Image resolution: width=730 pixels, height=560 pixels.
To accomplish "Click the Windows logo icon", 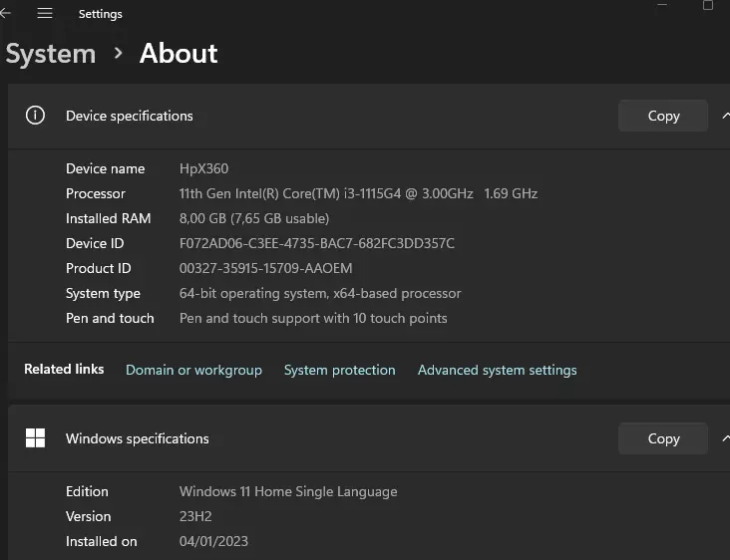I will (35, 438).
